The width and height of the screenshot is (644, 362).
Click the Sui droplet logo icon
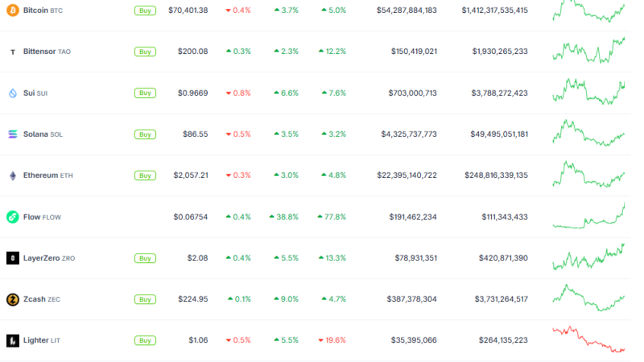pos(13,93)
